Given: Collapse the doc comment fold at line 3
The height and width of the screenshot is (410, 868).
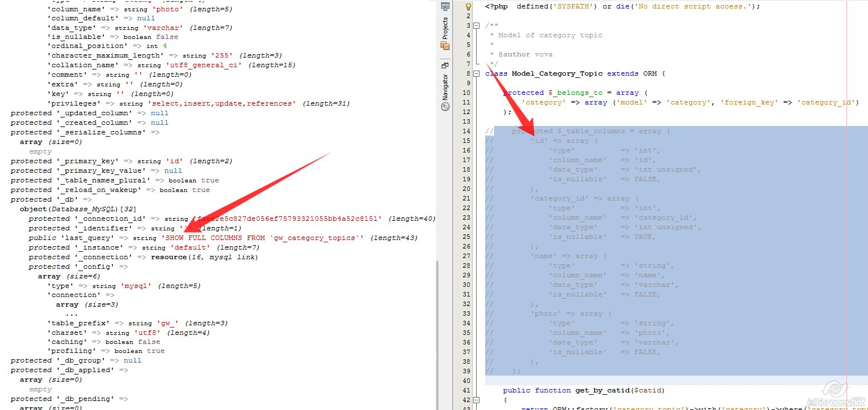Looking at the screenshot, I should pos(477,25).
